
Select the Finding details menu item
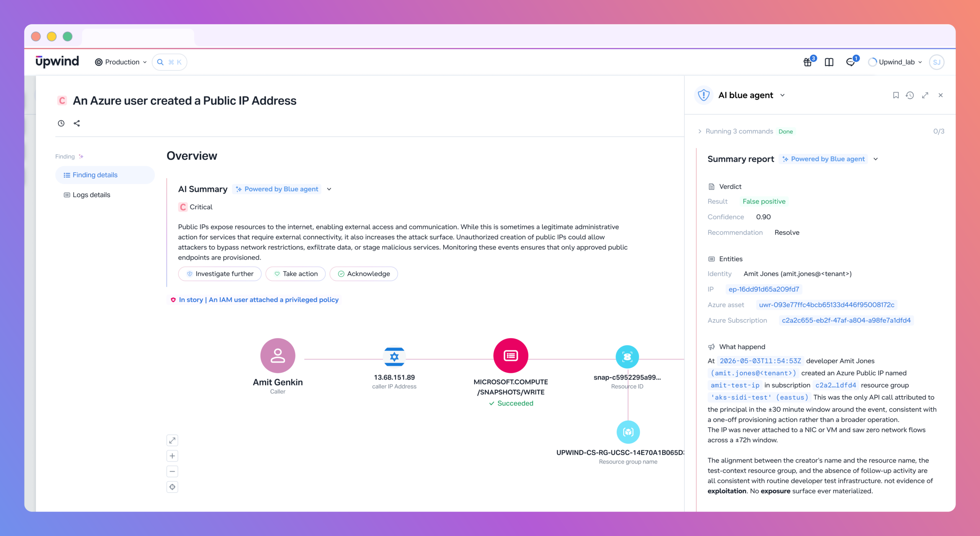(105, 175)
